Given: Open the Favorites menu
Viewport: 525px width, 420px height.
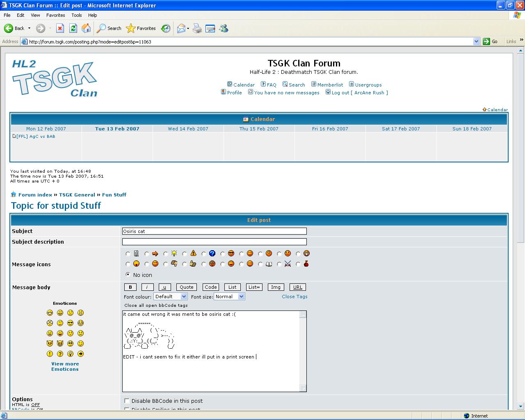Looking at the screenshot, I should coord(56,15).
